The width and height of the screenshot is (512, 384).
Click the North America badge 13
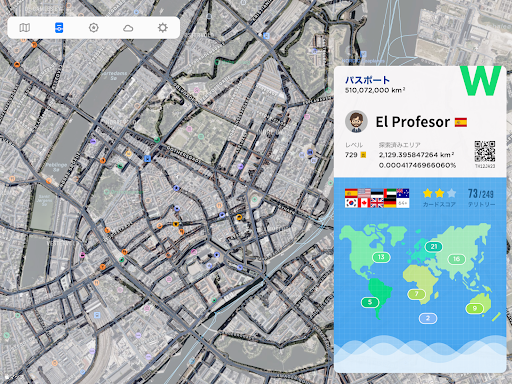(381, 257)
